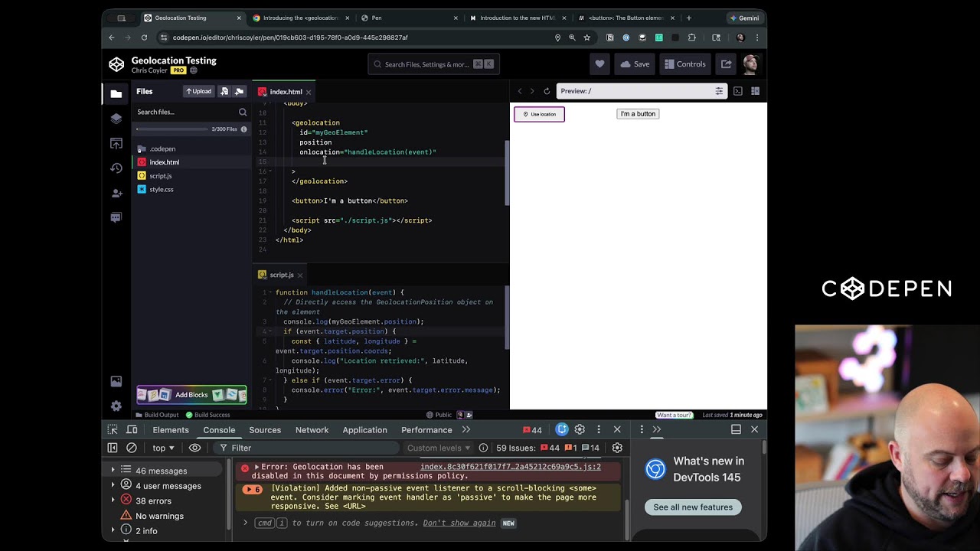The width and height of the screenshot is (980, 551).
Task: Switch to the Performance tab
Action: tap(426, 430)
